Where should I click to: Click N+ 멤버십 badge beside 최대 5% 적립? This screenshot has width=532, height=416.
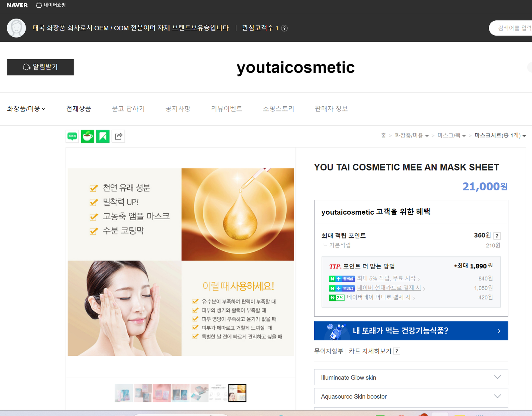(x=342, y=279)
